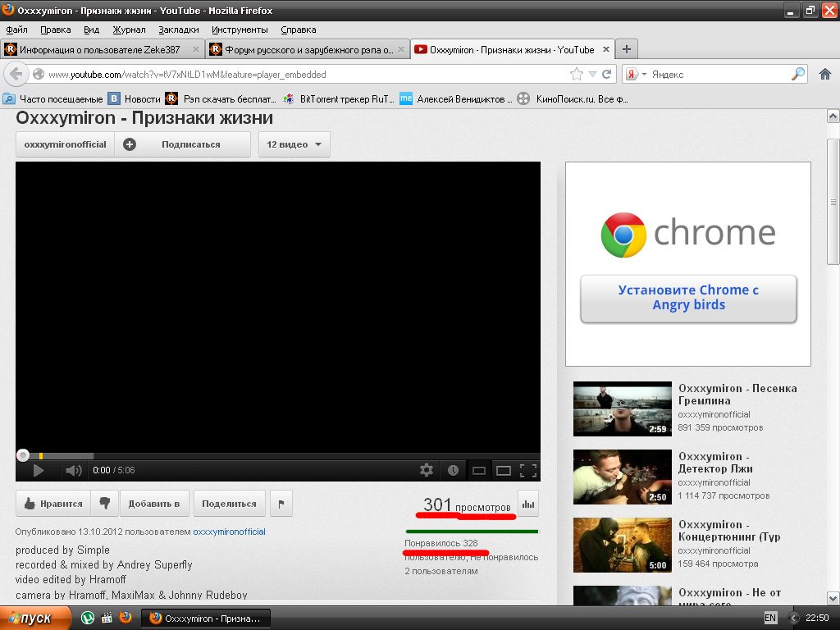840x630 pixels.
Task: Play the video with the play button
Action: pyautogui.click(x=38, y=470)
